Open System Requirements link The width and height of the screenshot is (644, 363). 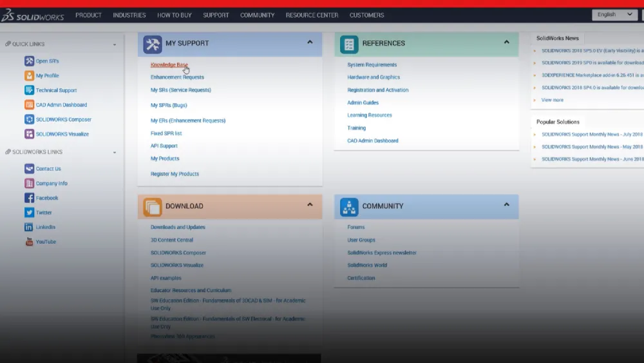(x=372, y=64)
